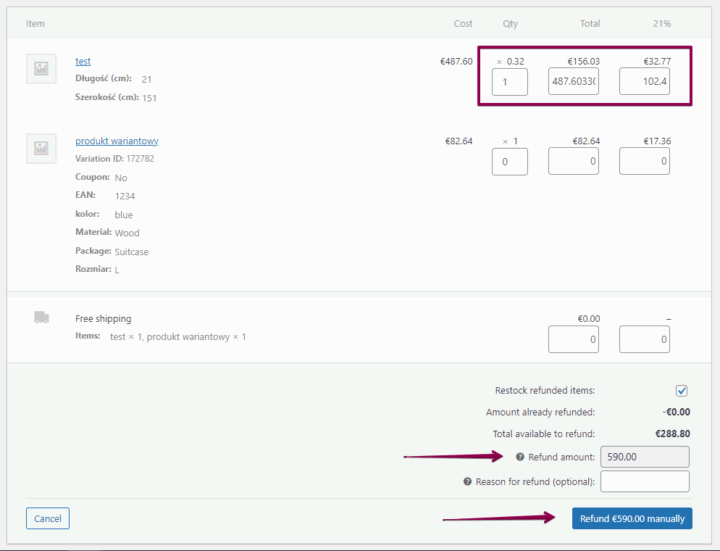
Task: Click the free shipping truck icon
Action: point(41,318)
